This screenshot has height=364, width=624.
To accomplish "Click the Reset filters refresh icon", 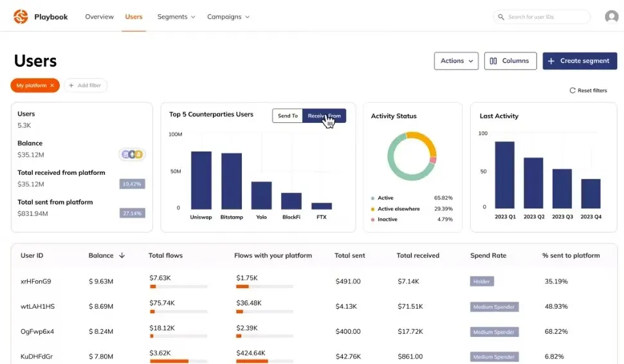I will [573, 91].
